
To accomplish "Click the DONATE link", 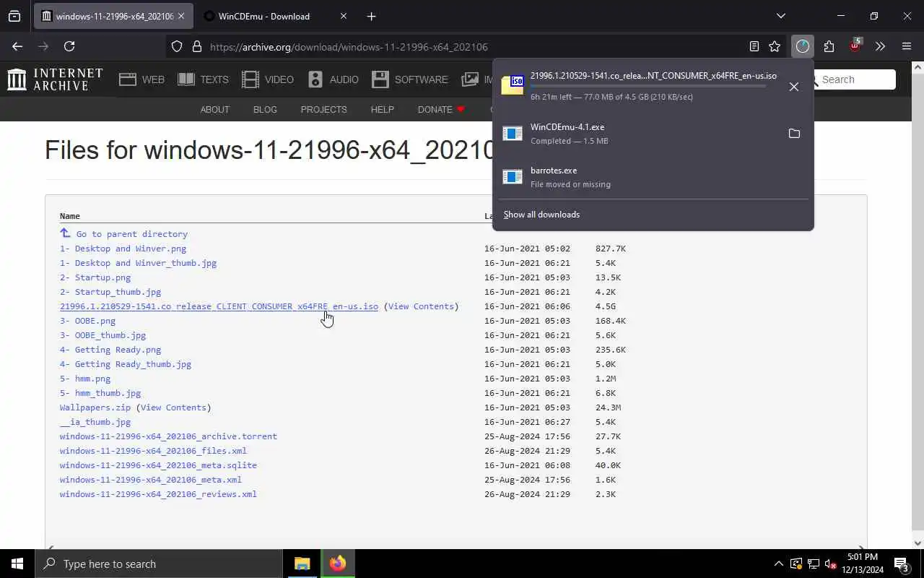I will (441, 110).
